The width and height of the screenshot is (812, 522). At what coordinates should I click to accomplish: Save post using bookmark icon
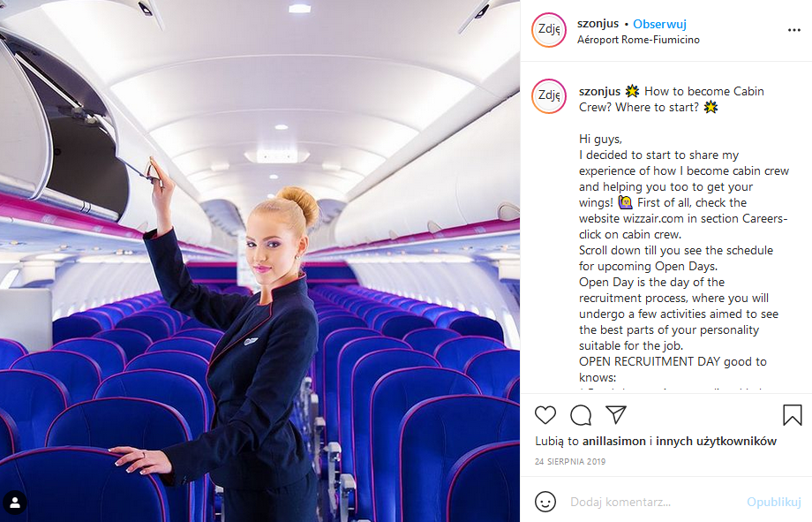pos(793,415)
